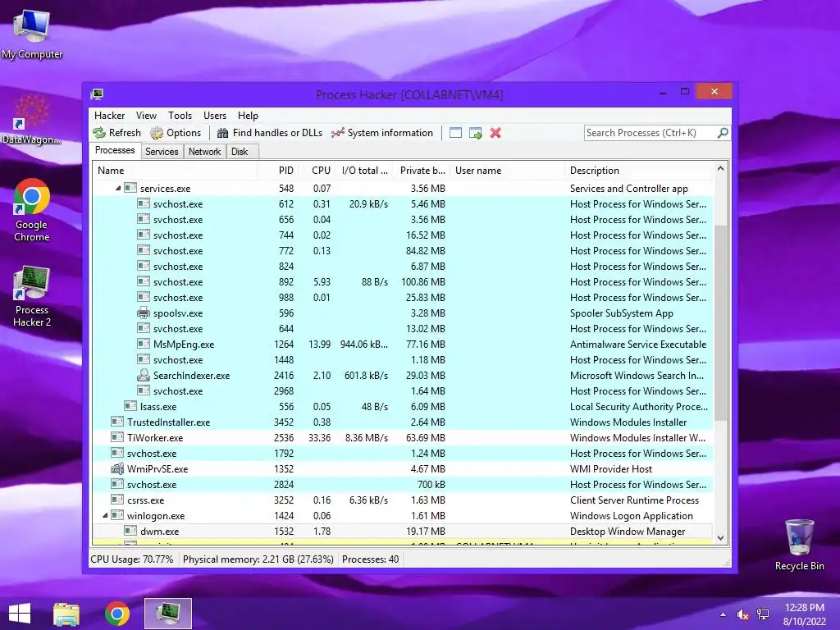Image resolution: width=840 pixels, height=630 pixels.
Task: Click the SearchIndexer.exe process icon
Action: click(x=143, y=375)
